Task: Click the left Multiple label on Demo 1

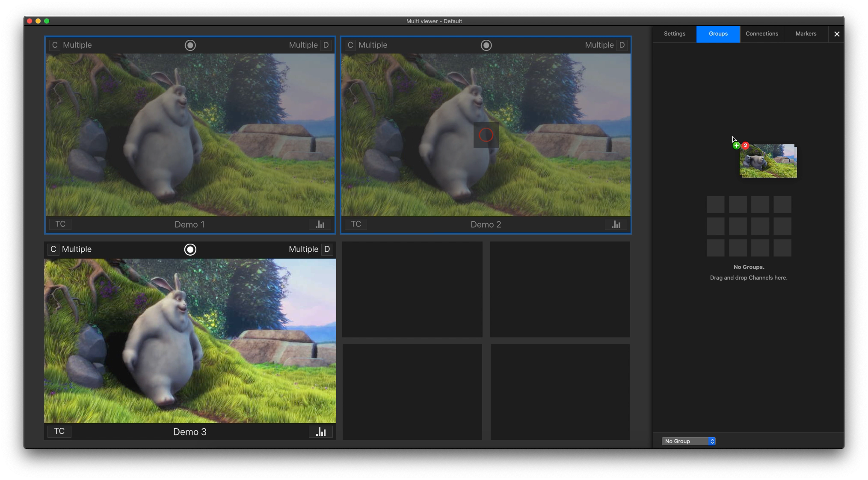Action: pyautogui.click(x=77, y=45)
